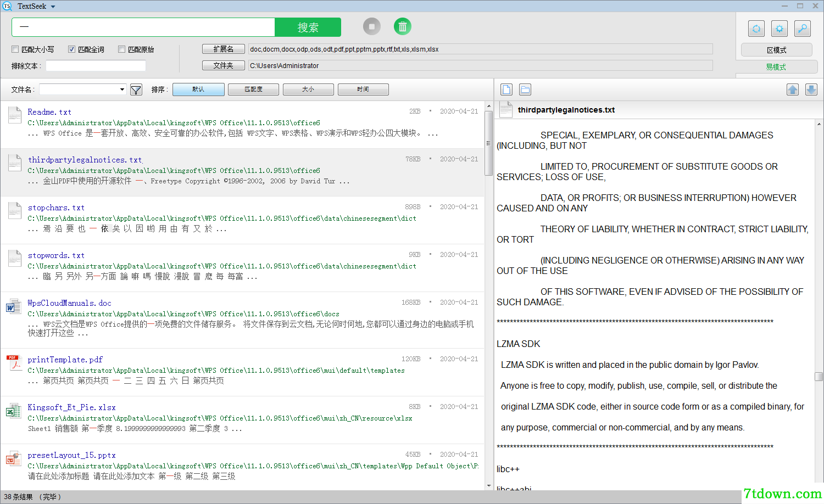Click the WpsCloudManuals.doc Word icon
The image size is (824, 504).
(13, 306)
